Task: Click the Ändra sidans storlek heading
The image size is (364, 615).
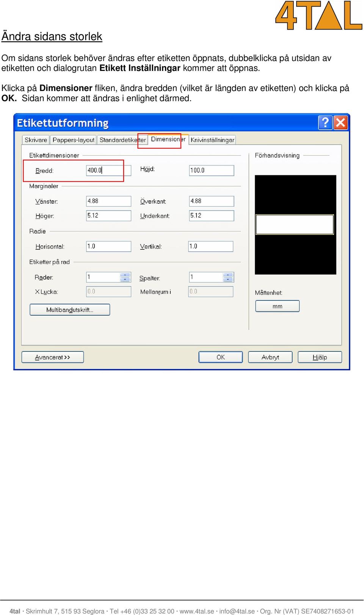Action: pyautogui.click(x=52, y=36)
